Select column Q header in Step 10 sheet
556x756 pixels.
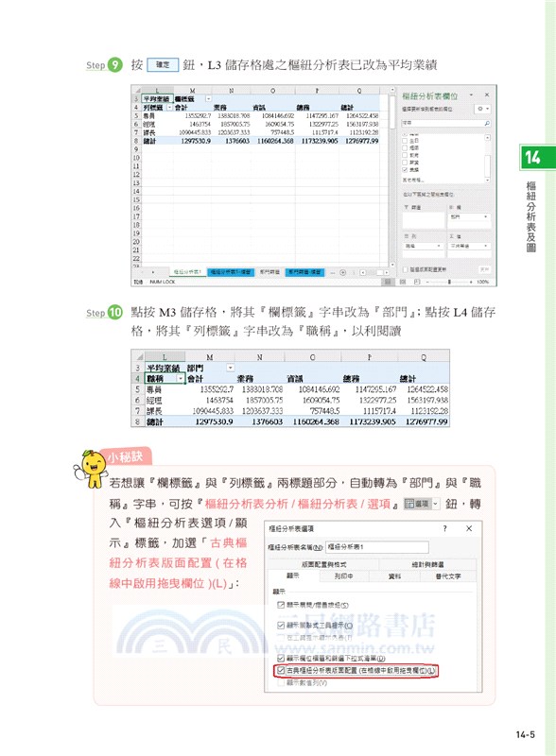[x=424, y=357]
